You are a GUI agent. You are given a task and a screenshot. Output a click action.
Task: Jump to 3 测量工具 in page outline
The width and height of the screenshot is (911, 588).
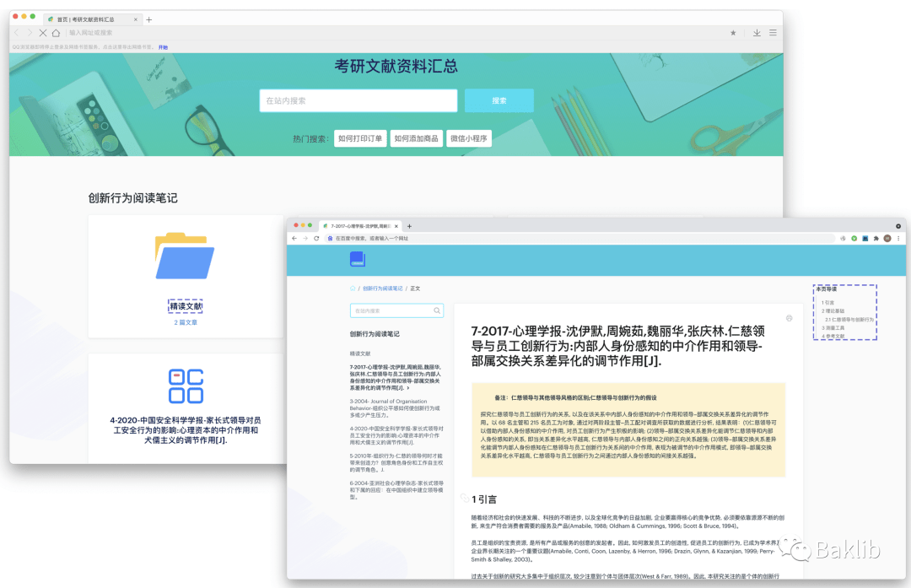click(833, 327)
